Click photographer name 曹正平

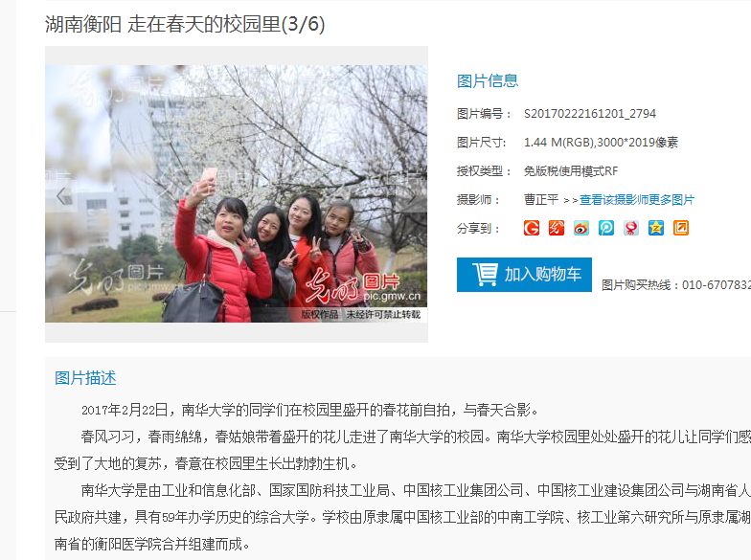coord(540,199)
